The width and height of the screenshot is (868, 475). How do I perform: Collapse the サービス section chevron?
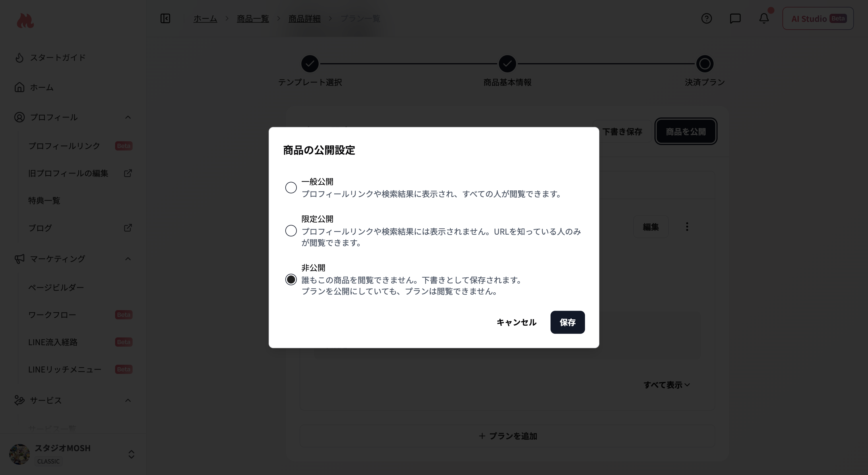click(128, 401)
